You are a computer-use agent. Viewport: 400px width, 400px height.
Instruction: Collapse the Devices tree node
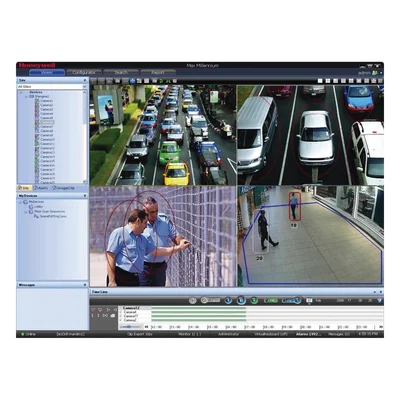(22, 92)
